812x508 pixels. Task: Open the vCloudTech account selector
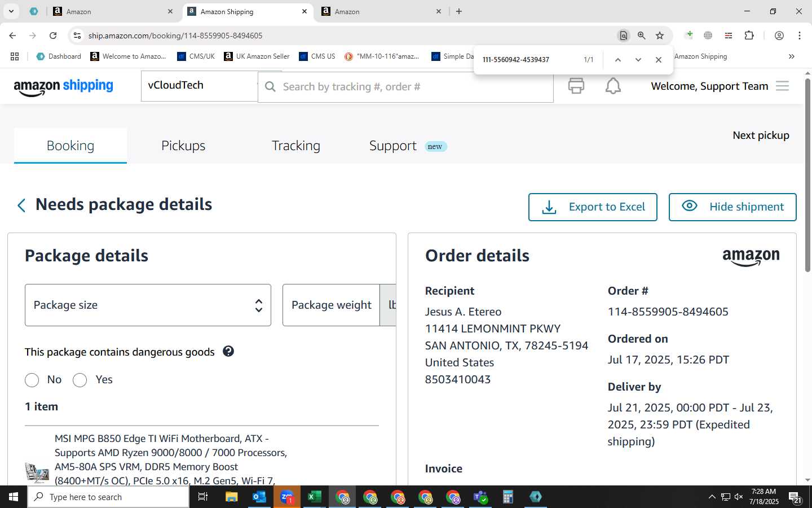(x=200, y=86)
